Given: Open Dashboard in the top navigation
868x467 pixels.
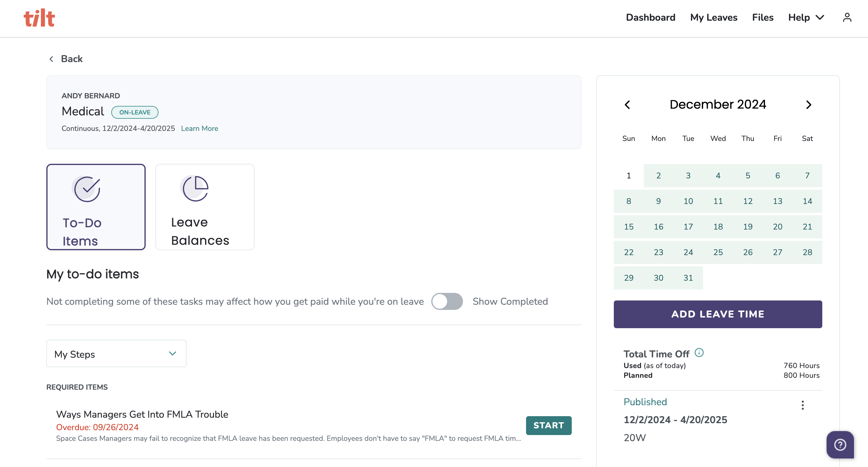Looking at the screenshot, I should 650,18.
